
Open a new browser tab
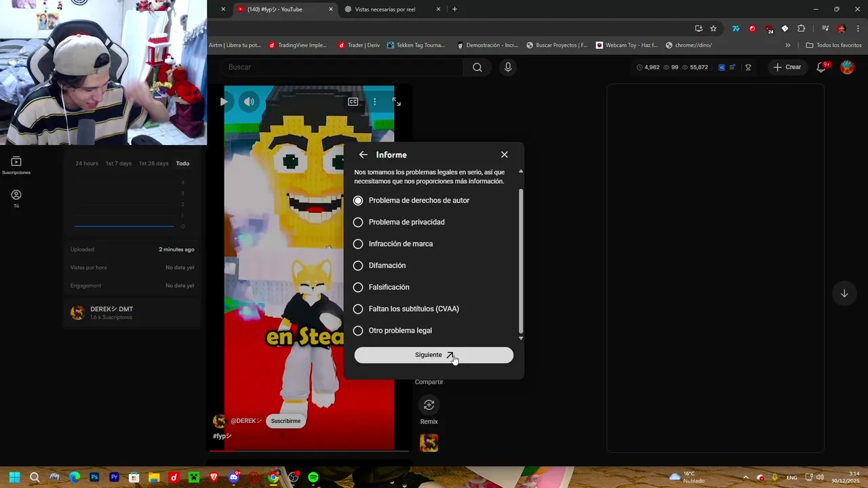454,9
